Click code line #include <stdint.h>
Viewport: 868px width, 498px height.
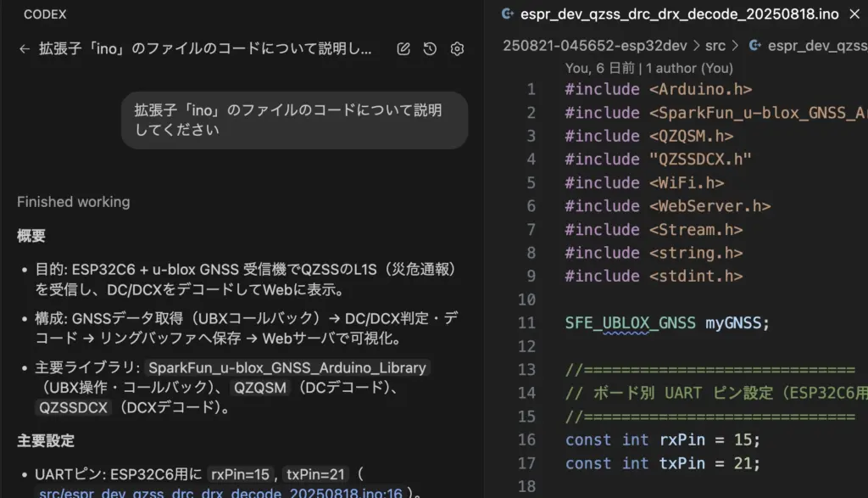[x=654, y=276]
